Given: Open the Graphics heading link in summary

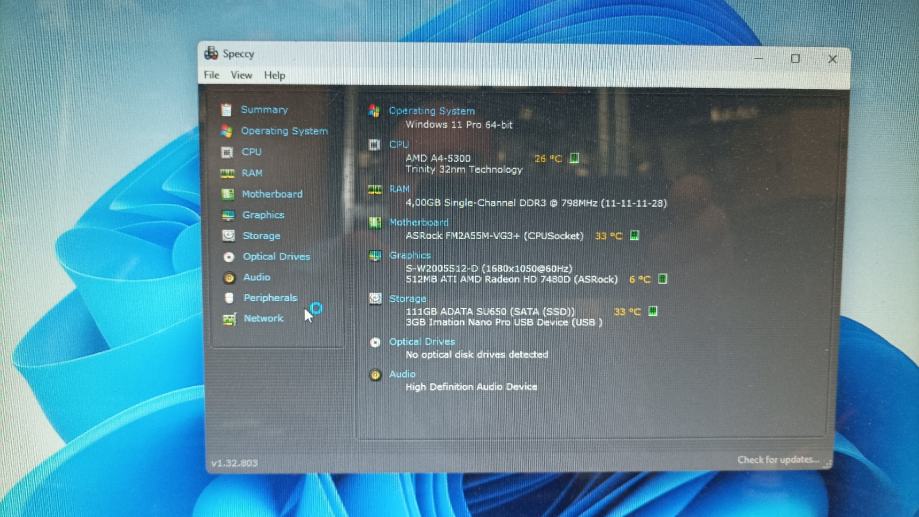Looking at the screenshot, I should click(x=410, y=255).
